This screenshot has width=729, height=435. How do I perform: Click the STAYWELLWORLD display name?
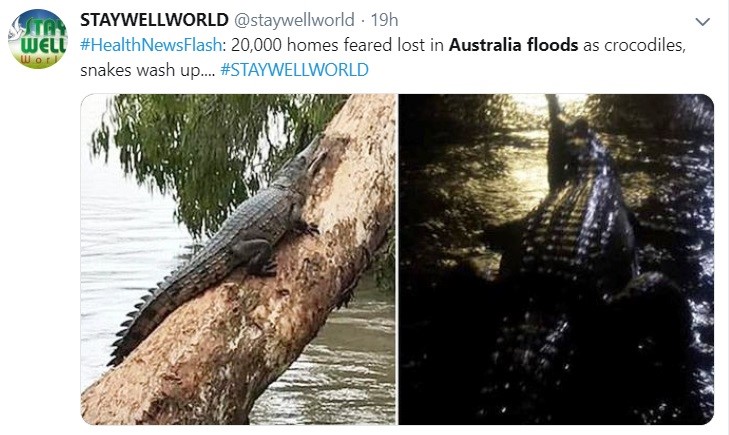pos(154,20)
